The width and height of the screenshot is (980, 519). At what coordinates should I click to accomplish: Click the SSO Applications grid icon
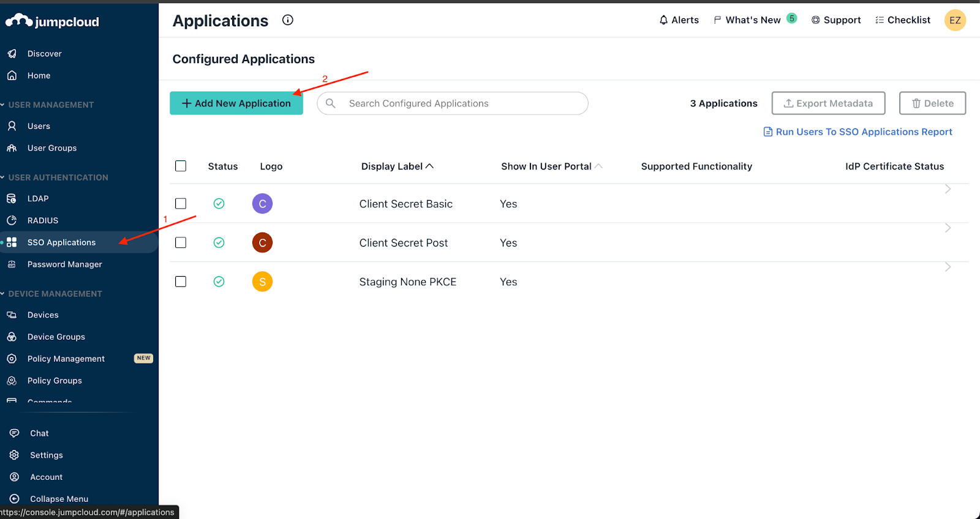point(12,242)
